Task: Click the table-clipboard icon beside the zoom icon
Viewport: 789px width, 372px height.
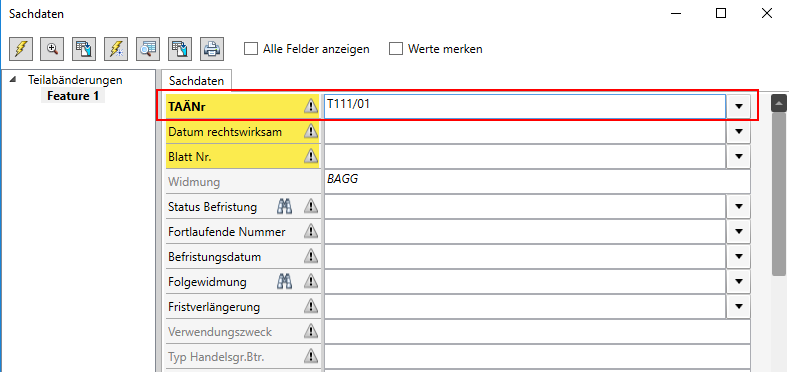Action: click(84, 49)
